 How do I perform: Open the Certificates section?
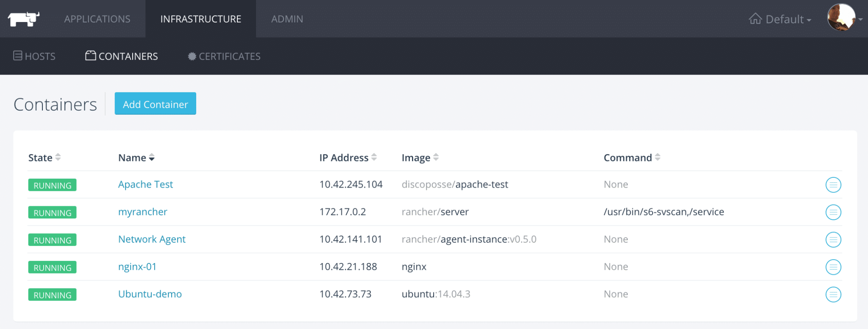(x=224, y=56)
